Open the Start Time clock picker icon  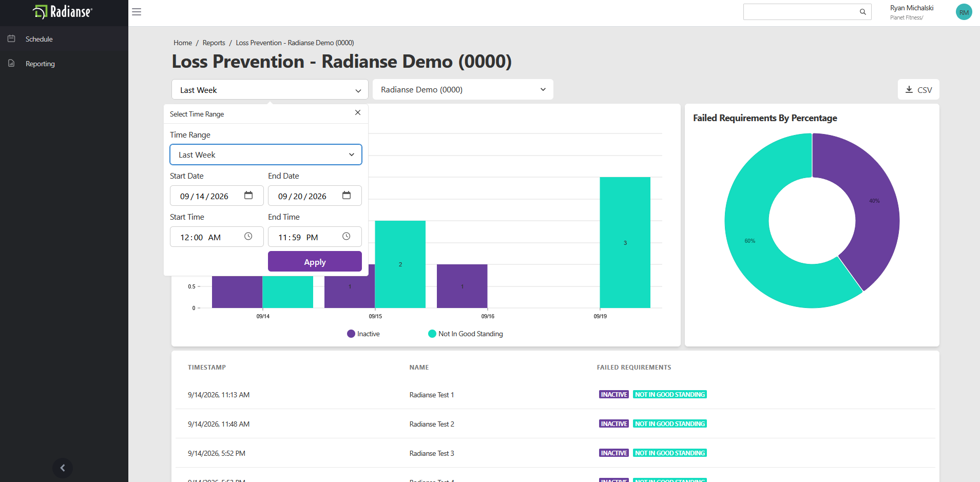[248, 236]
